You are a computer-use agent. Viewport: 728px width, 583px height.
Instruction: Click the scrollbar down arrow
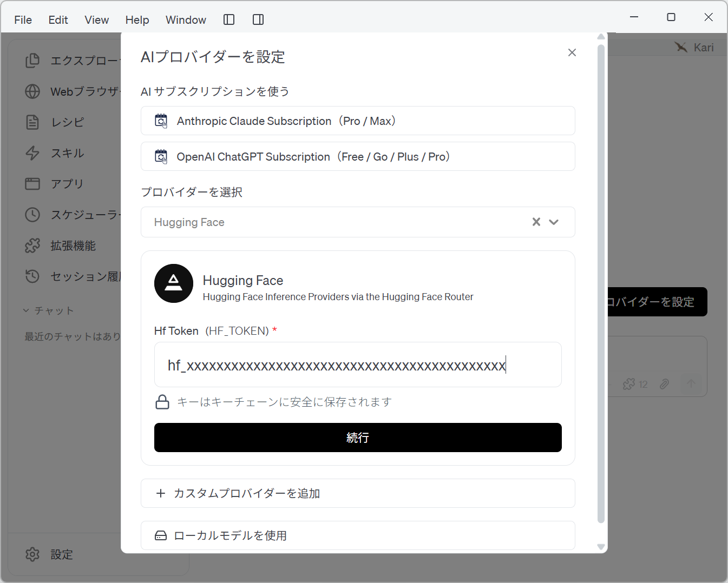(601, 547)
